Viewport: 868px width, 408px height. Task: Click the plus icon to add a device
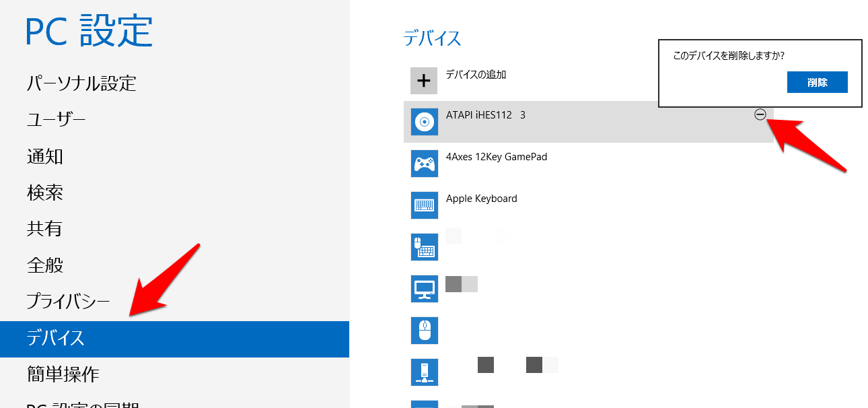click(424, 81)
